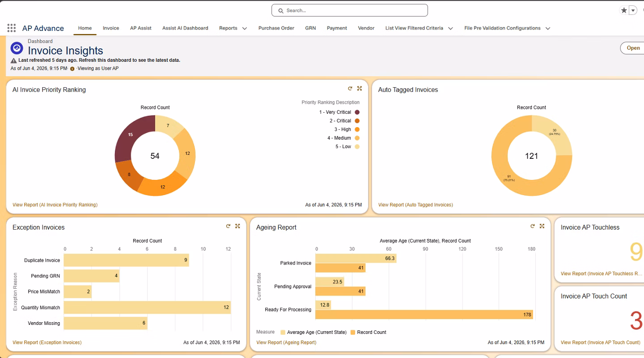Click the Ready For Processing 178 record bar
644x358 pixels.
424,315
